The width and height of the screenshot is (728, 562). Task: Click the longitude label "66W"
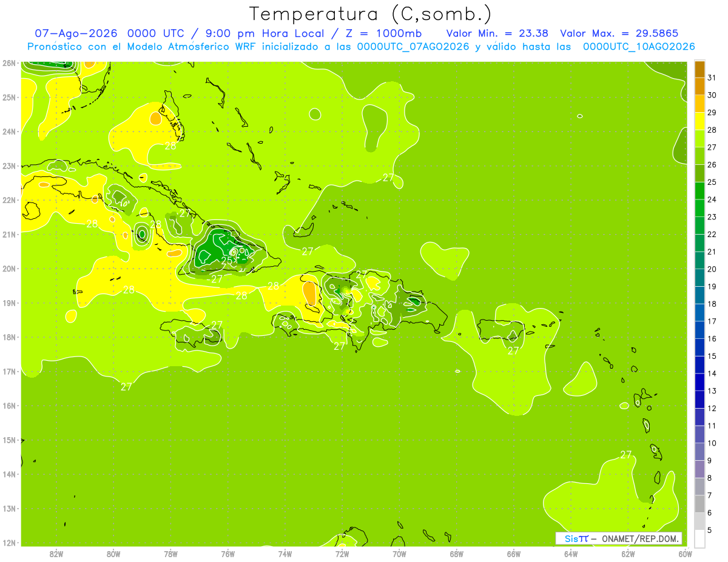514,554
